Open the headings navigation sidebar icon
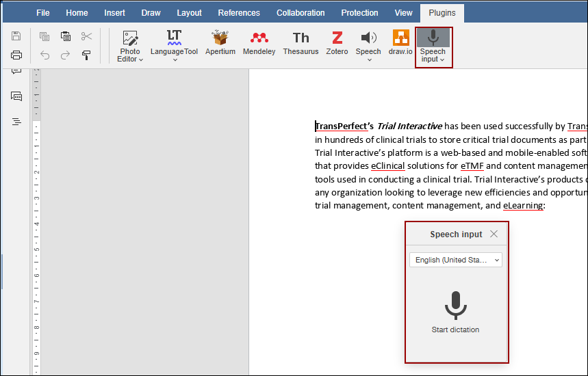Image resolution: width=588 pixels, height=376 pixels. 16,122
